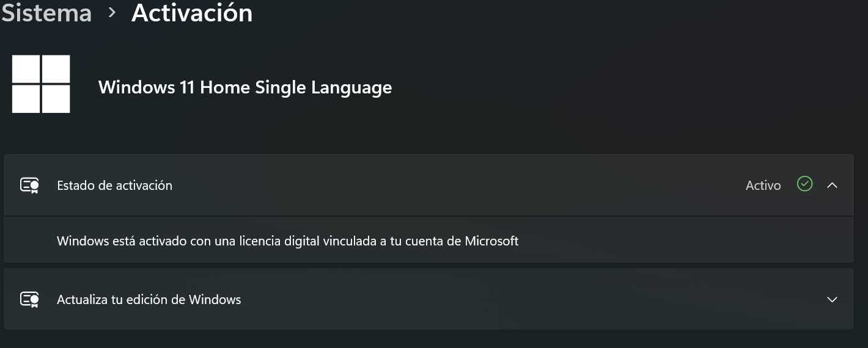Go back to Sistema via breadcrumb
This screenshot has width=868, height=348.
(46, 12)
